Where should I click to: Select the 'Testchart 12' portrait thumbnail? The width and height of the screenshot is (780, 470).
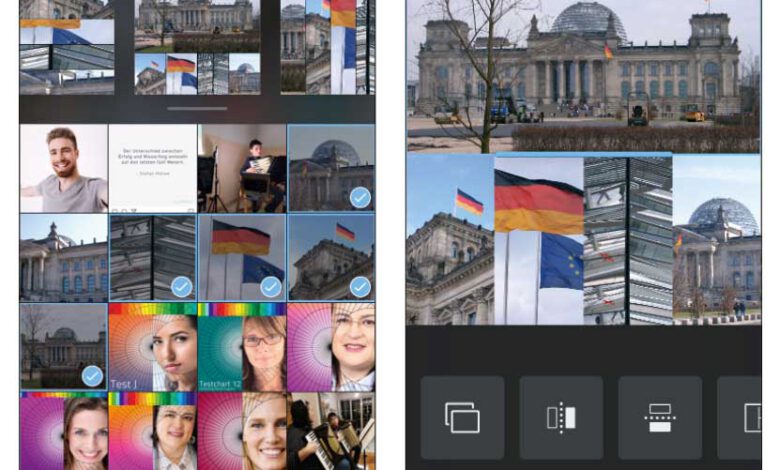[x=242, y=347]
